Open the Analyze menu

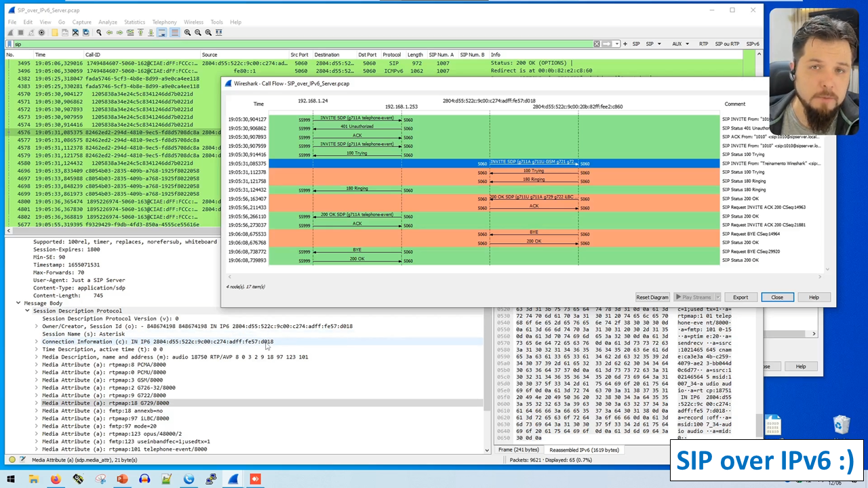(x=107, y=22)
